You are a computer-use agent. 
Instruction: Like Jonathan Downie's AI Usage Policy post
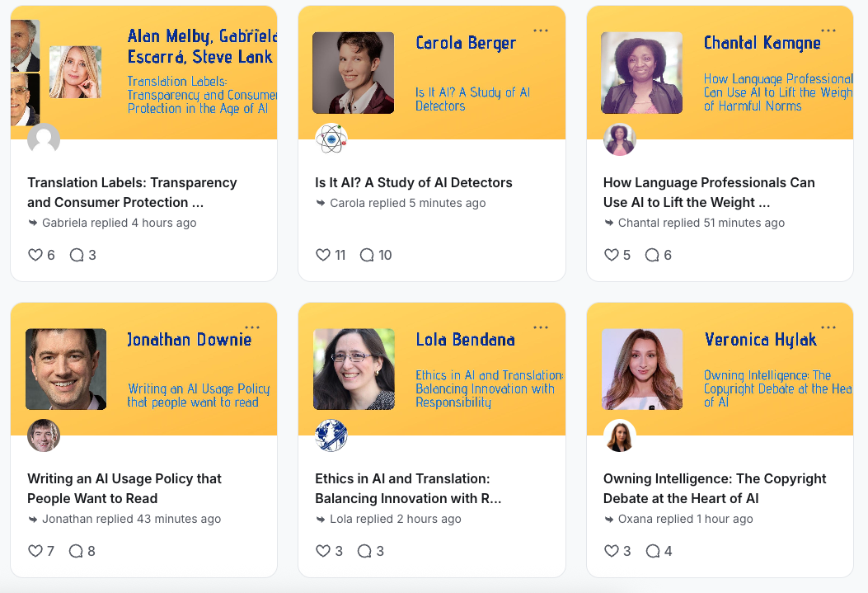(x=35, y=552)
